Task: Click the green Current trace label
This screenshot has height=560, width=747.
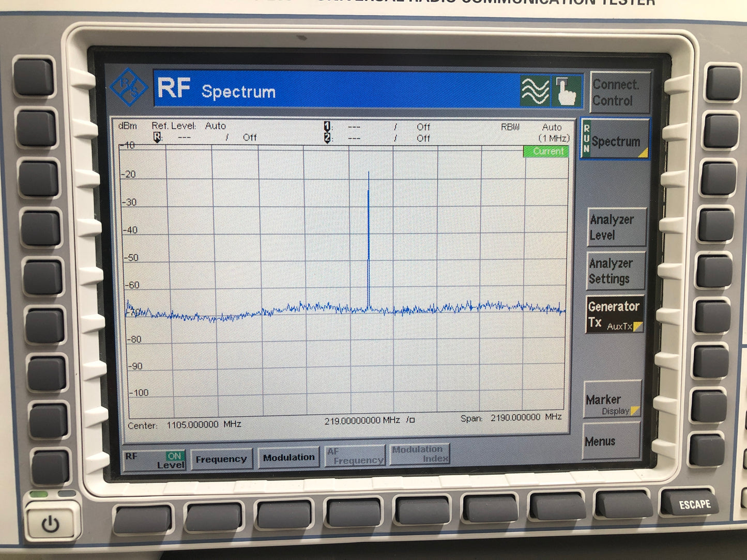Action: click(x=546, y=151)
